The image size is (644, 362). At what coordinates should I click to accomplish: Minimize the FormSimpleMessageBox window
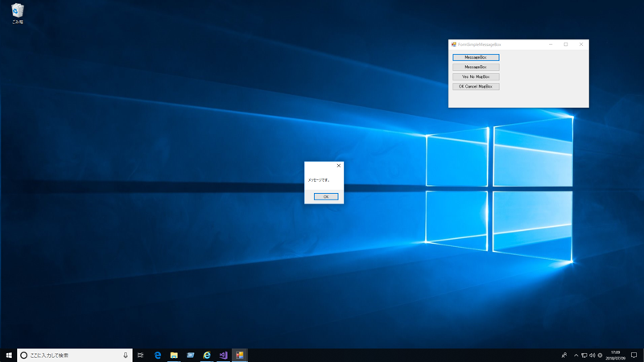click(x=551, y=44)
